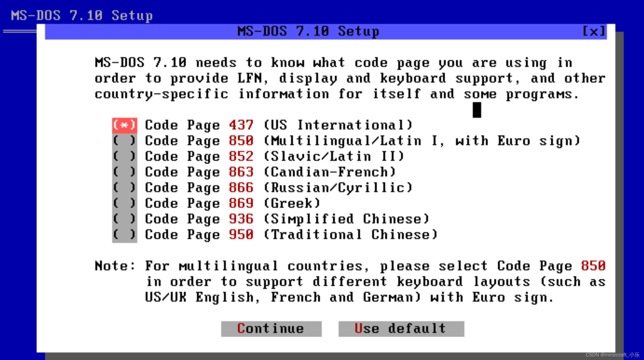Select Code Page 869 (Greek)
The width and height of the screenshot is (644, 360).
click(x=124, y=203)
